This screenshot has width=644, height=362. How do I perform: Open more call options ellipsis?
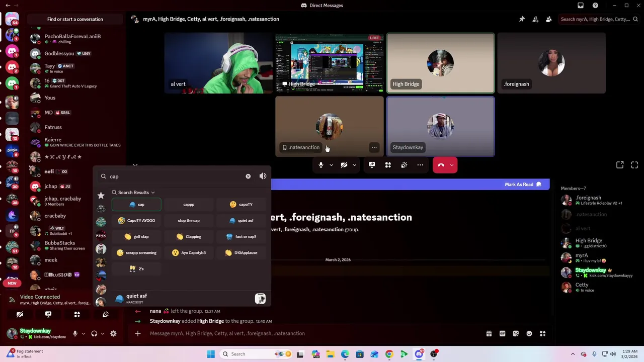420,165
